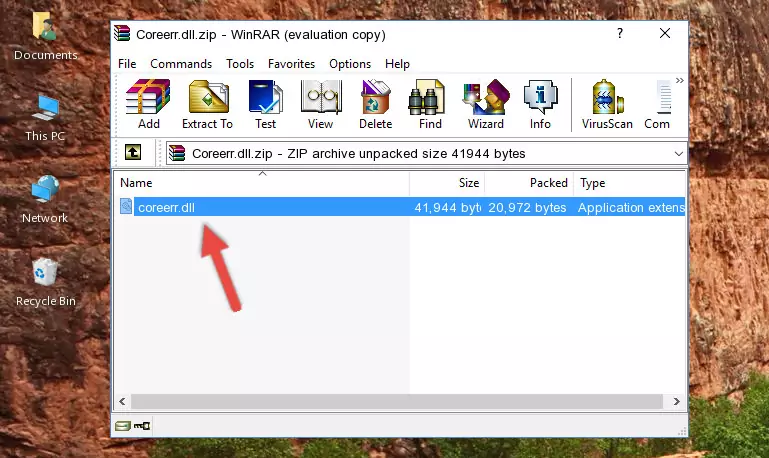Click the disk drive status bar icon

123,426
